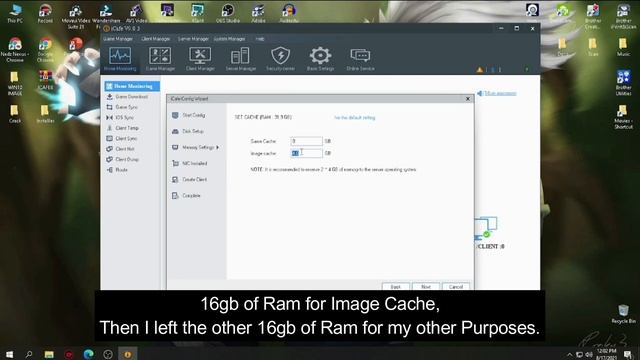Select Route in the sidebar
Image resolution: width=640 pixels, height=360 pixels.
pyautogui.click(x=121, y=170)
